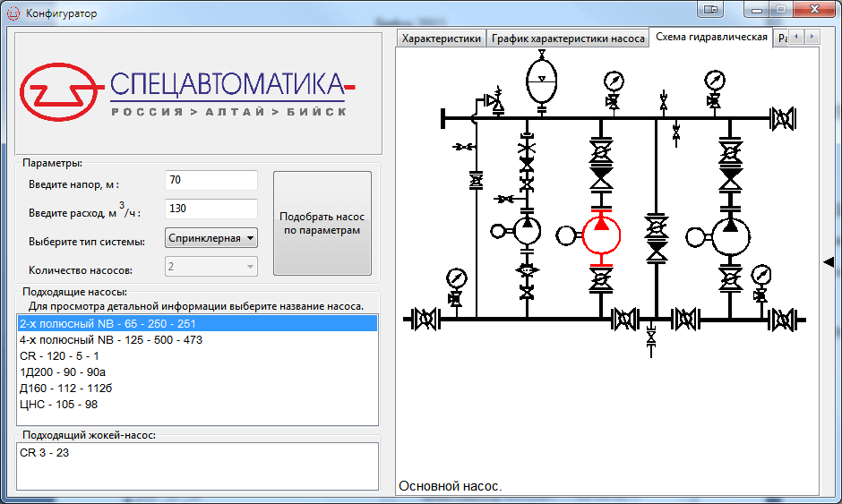
Task: Click the top-right pressure gauge symbol
Action: [715, 81]
